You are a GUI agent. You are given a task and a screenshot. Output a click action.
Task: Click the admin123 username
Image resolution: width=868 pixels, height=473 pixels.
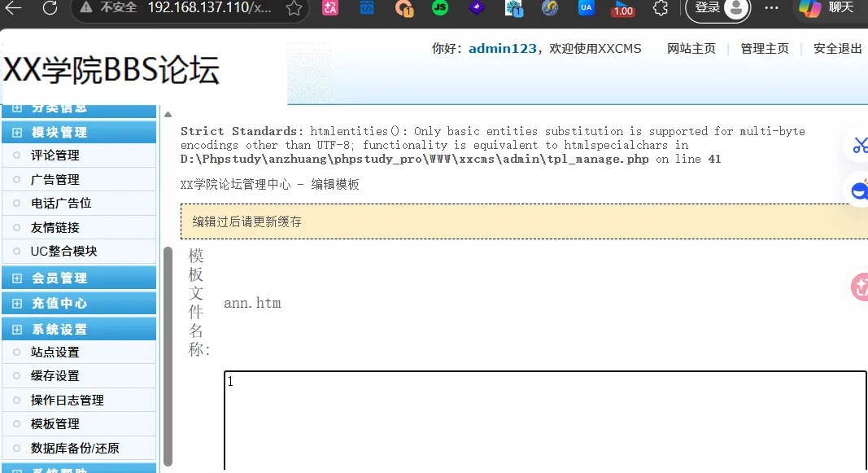[502, 49]
